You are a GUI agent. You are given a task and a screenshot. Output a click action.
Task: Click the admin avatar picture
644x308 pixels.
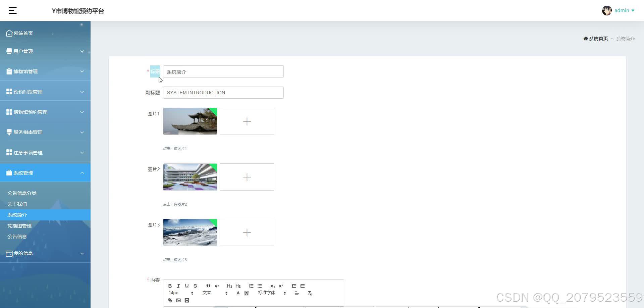[607, 11]
